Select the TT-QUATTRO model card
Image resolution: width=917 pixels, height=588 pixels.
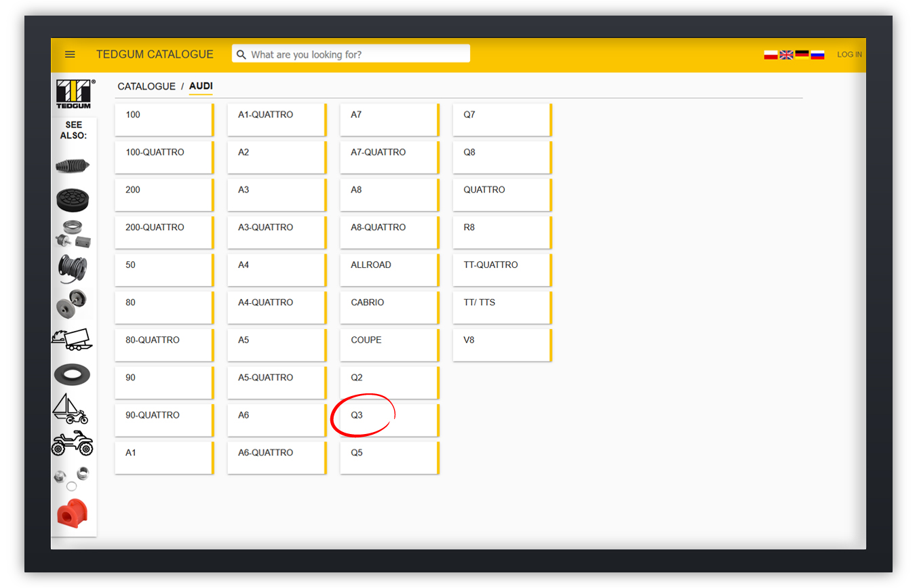coord(502,270)
